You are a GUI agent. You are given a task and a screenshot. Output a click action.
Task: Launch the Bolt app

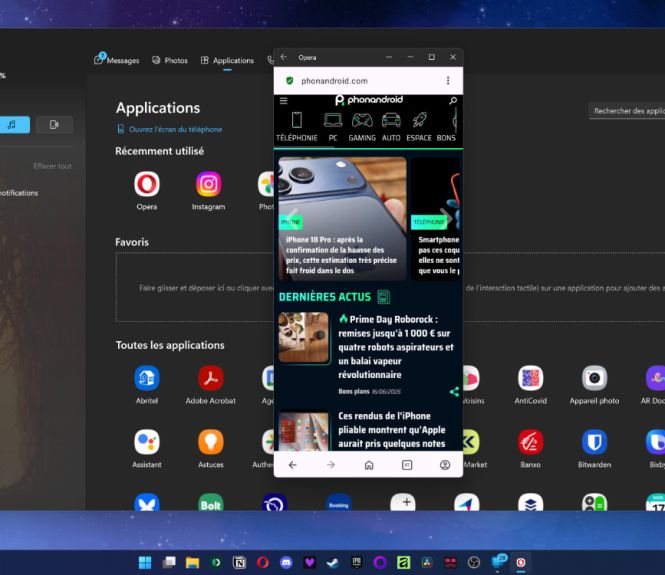coord(211,503)
